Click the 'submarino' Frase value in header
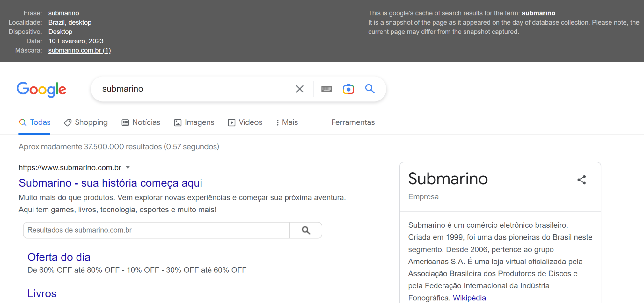 (x=64, y=13)
